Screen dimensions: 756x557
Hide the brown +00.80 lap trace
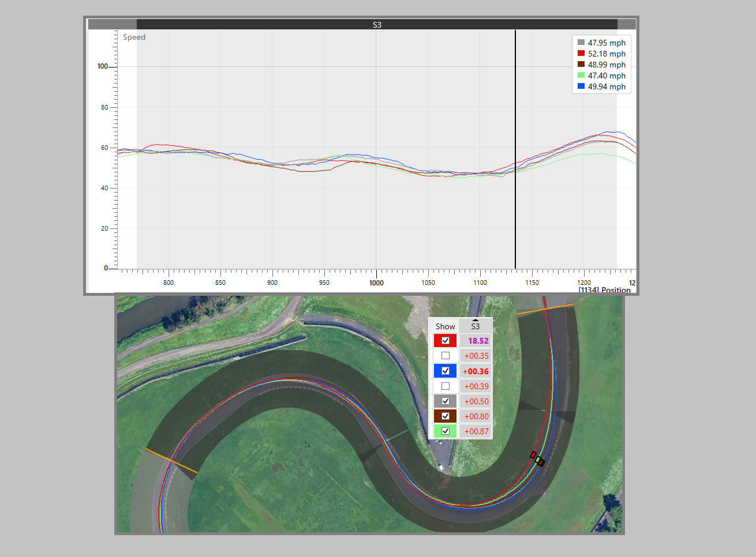(445, 416)
